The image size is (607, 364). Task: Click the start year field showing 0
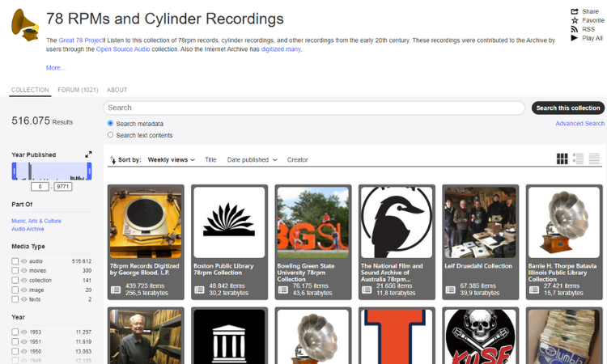point(40,186)
